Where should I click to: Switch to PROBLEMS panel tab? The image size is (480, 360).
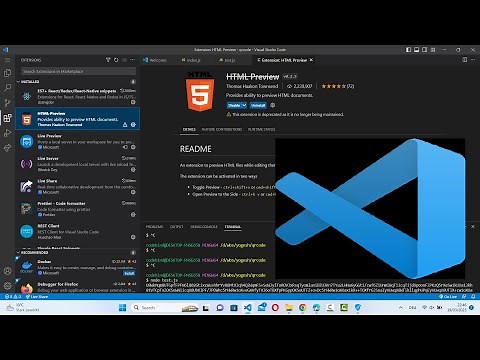tap(155, 227)
